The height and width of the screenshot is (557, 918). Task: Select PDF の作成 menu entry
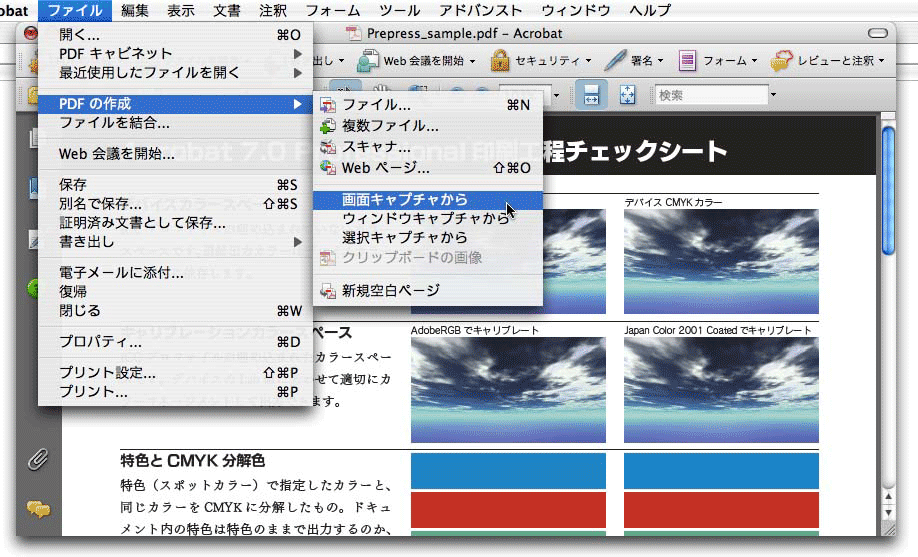coord(175,104)
